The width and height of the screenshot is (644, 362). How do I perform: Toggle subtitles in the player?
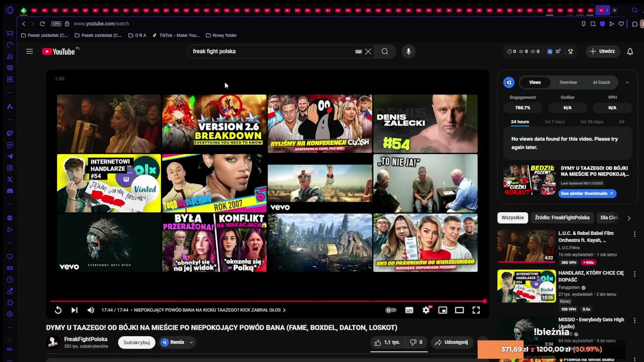pos(409,310)
